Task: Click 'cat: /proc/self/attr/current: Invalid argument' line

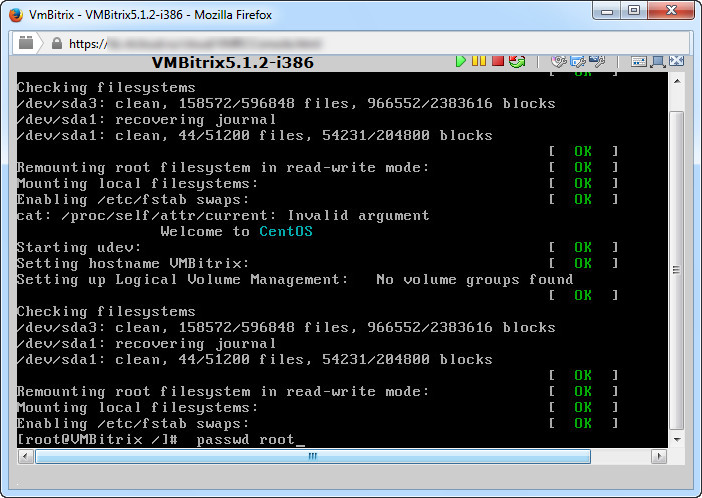Action: coord(223,216)
